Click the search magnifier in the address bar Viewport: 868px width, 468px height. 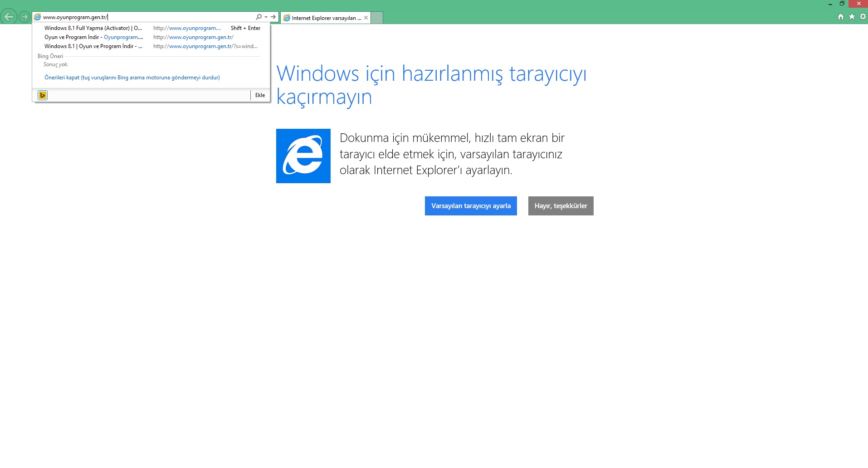258,17
